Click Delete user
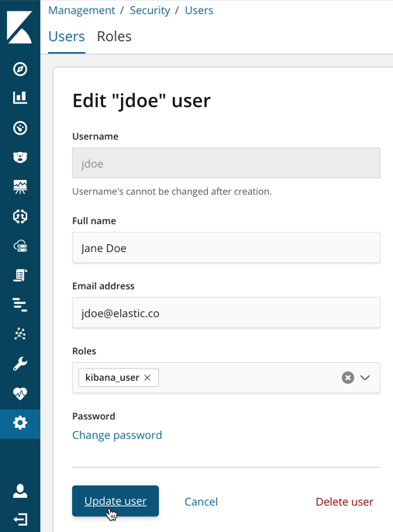 click(344, 502)
